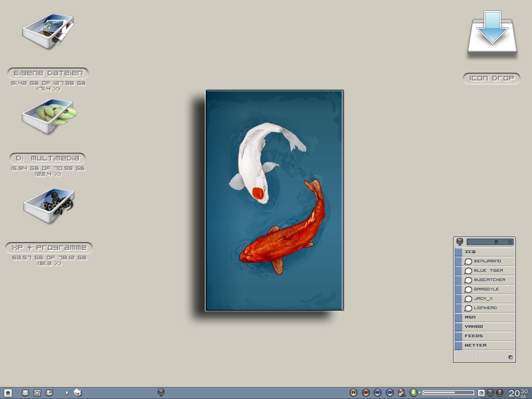
Task: Expand the Feeds group
Action: [x=485, y=336]
